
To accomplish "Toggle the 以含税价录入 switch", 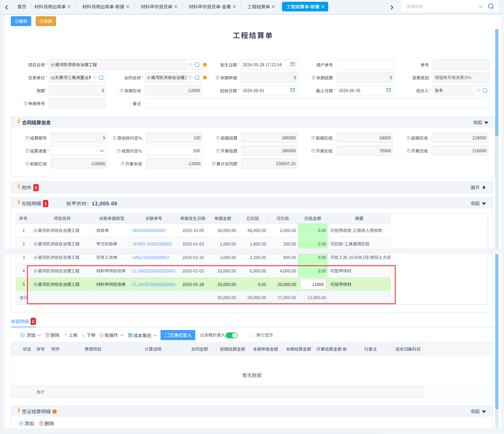I will [232, 335].
